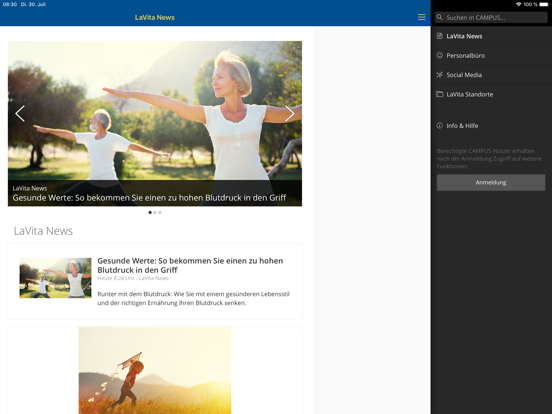This screenshot has height=414, width=552.
Task: Click the Info & Hilfe info icon
Action: (x=439, y=125)
